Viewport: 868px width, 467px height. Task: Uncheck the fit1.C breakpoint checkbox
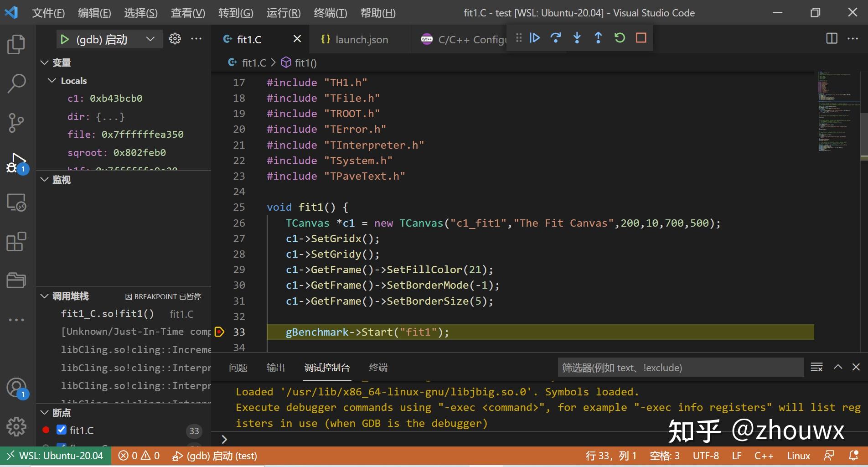click(x=62, y=430)
